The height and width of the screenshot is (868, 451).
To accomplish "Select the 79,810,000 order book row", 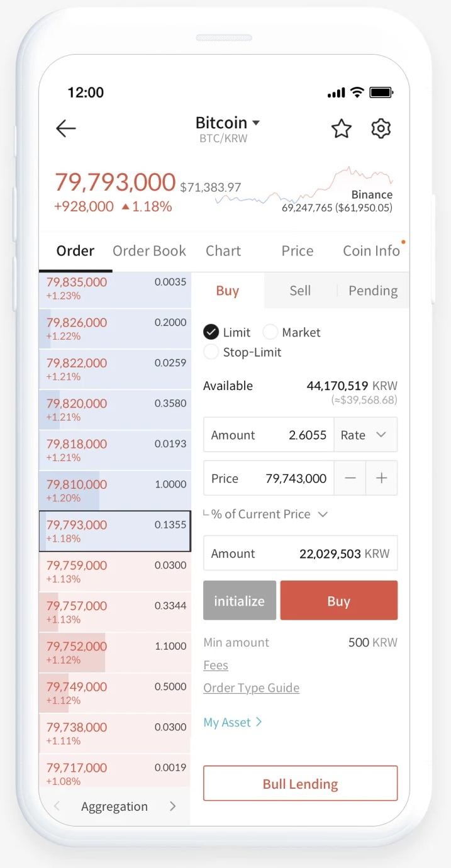I will point(114,491).
